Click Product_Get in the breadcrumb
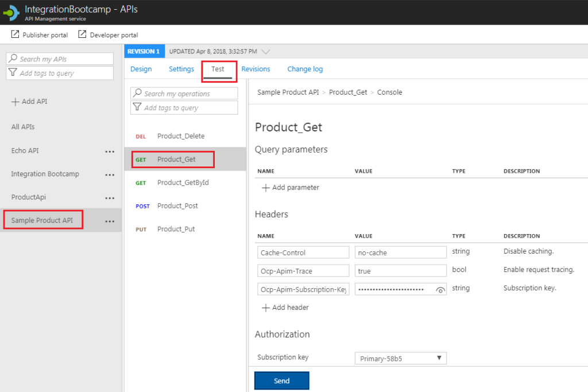The image size is (588, 392). click(x=348, y=92)
